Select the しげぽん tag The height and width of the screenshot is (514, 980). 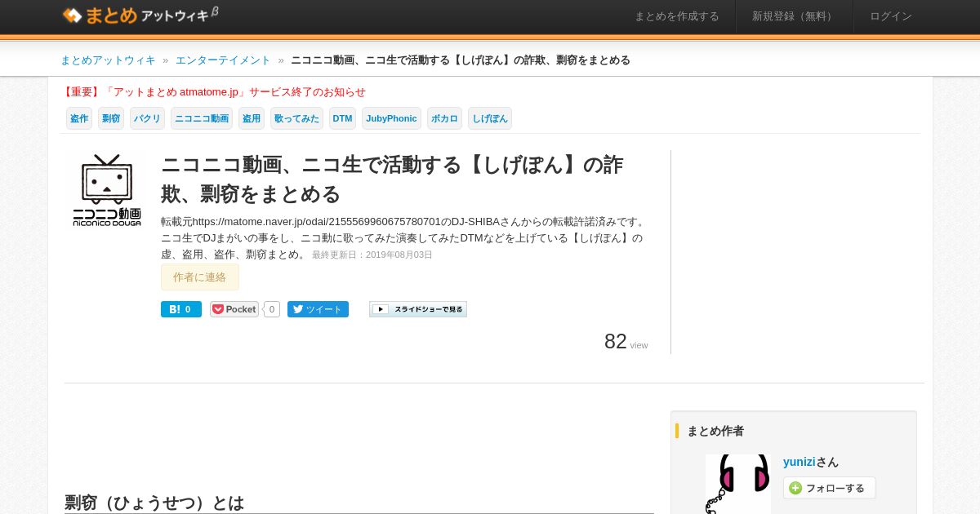490,118
